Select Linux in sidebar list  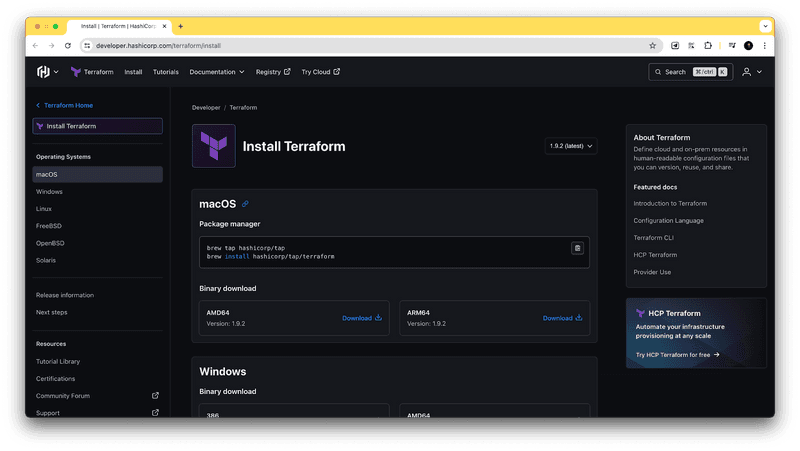(44, 209)
